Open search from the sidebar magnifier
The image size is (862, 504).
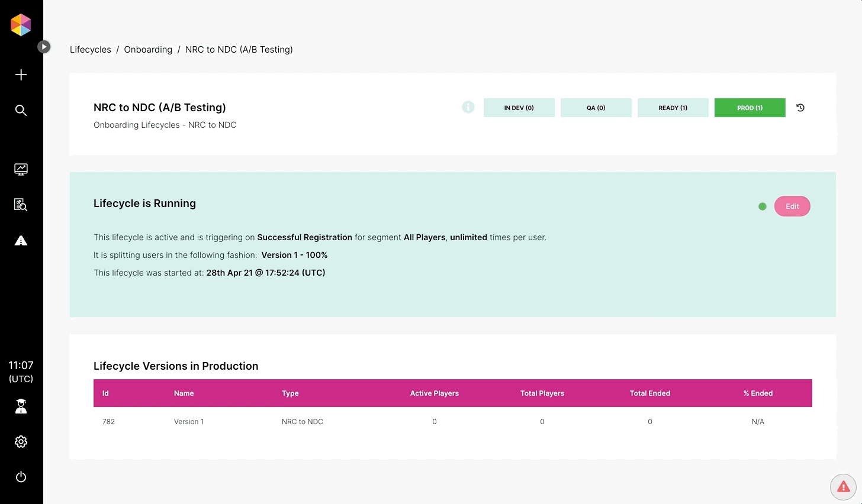pyautogui.click(x=21, y=111)
